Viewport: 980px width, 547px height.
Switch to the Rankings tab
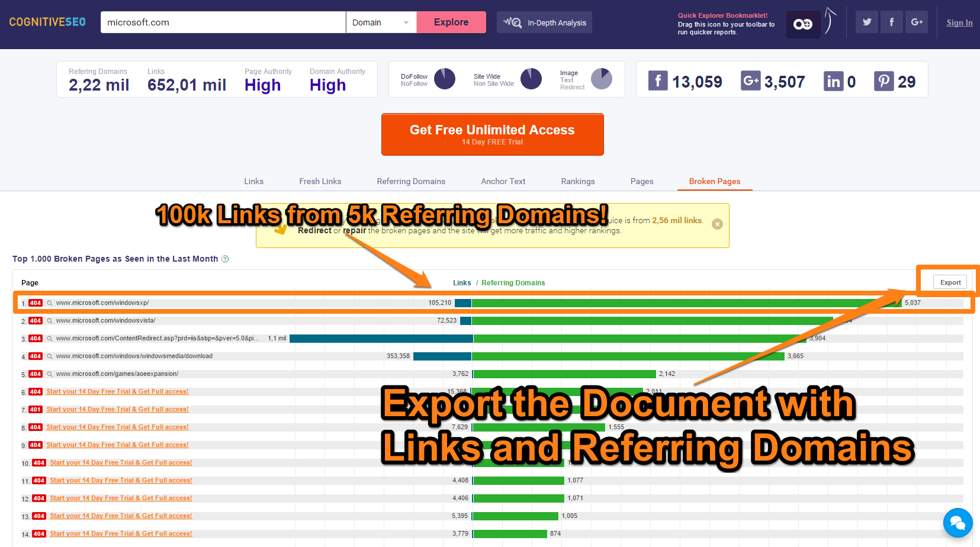(x=577, y=181)
